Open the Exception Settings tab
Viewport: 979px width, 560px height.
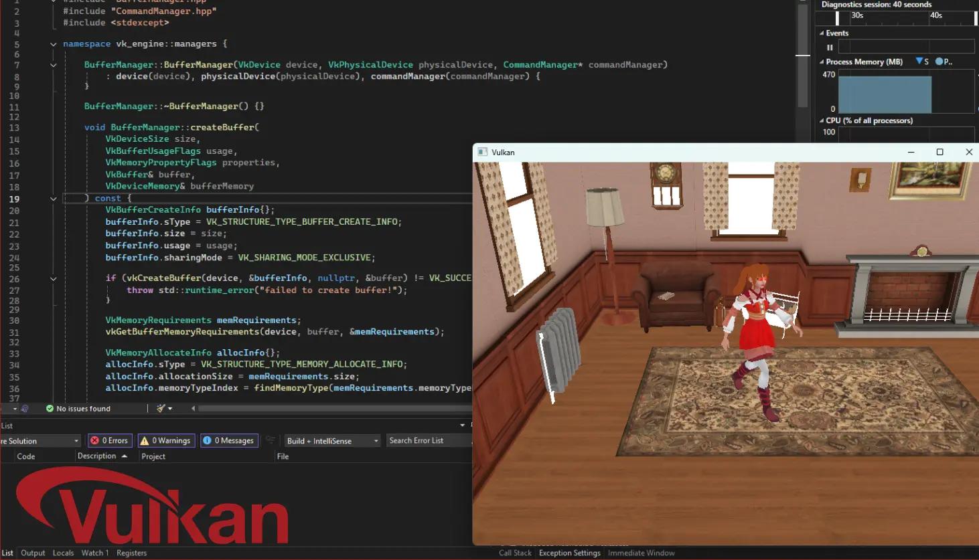[x=570, y=553]
